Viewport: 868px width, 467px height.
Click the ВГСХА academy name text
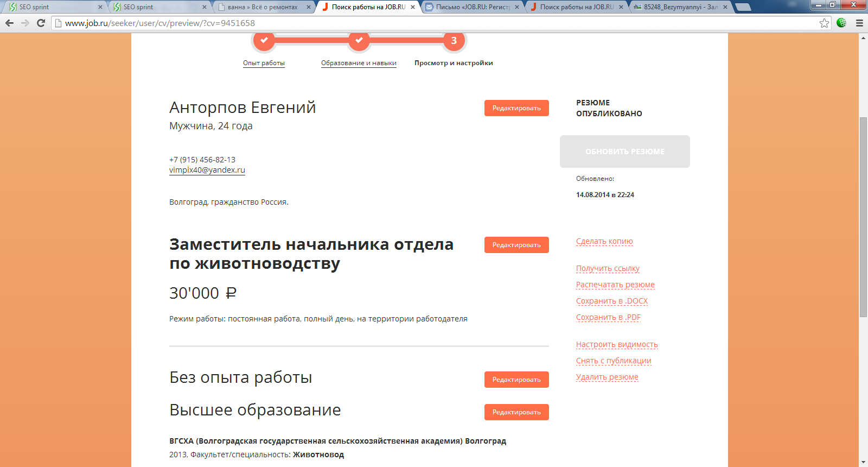tap(337, 441)
